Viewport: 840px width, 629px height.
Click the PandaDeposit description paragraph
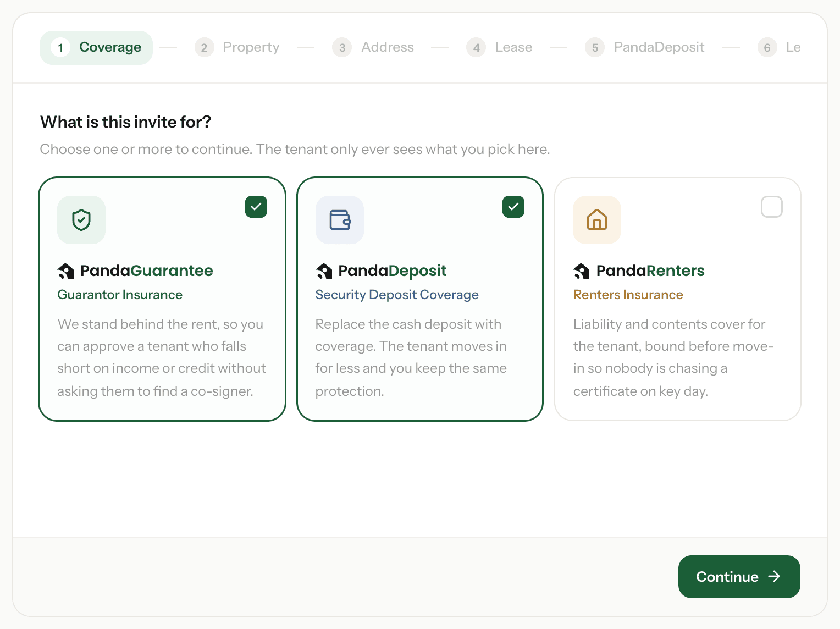[x=411, y=357]
